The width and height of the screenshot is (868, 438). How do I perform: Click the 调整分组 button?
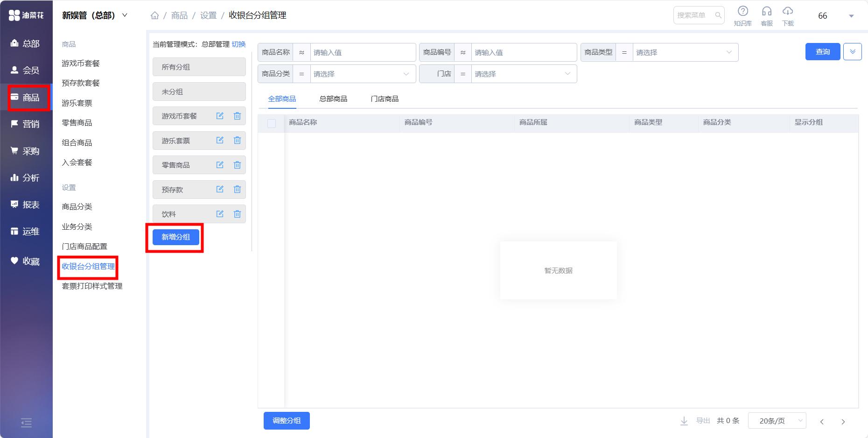click(287, 421)
